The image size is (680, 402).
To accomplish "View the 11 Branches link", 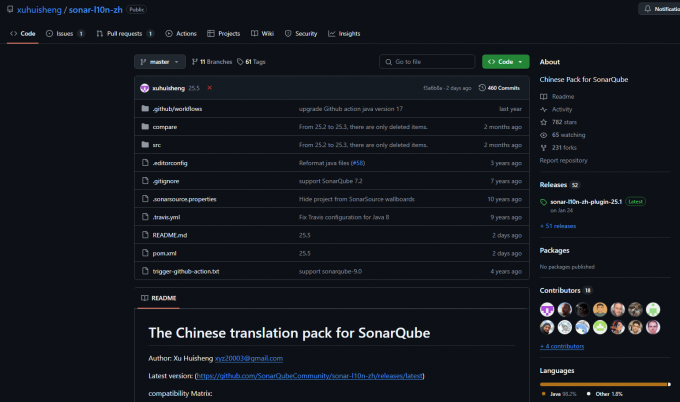I will pyautogui.click(x=212, y=62).
